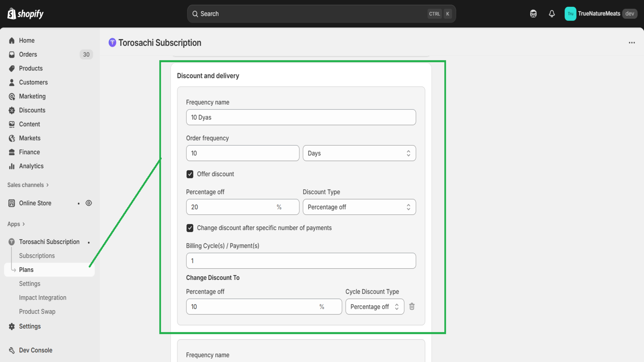
Task: Open Finance label in the sidebar
Action: click(x=29, y=152)
